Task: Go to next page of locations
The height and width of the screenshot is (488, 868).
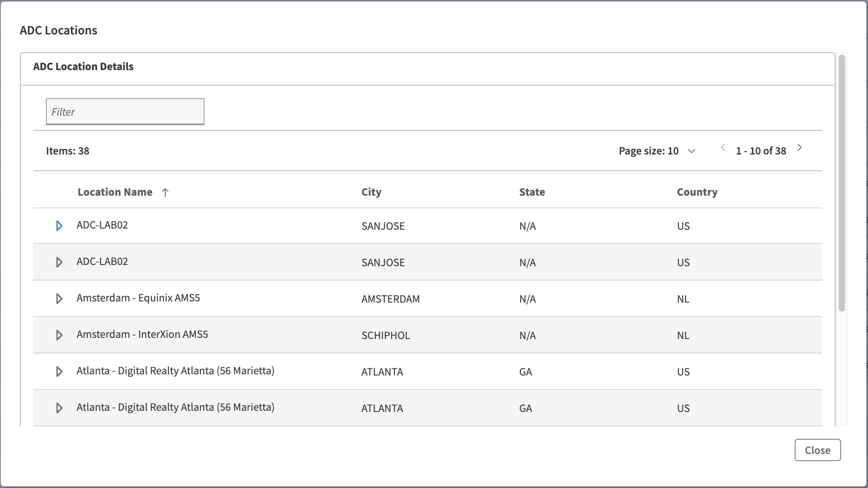Action: (799, 148)
